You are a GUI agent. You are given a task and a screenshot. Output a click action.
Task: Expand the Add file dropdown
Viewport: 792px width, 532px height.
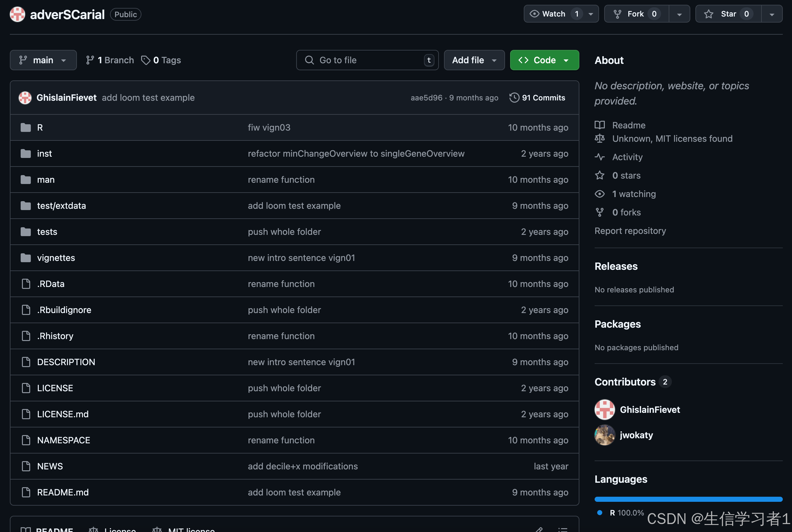(474, 60)
